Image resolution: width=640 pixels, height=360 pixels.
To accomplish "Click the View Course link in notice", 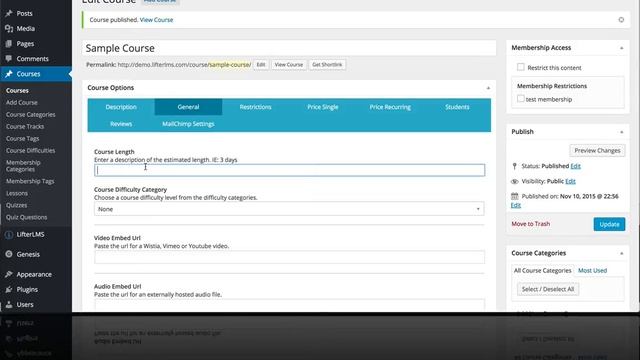I will tap(156, 20).
